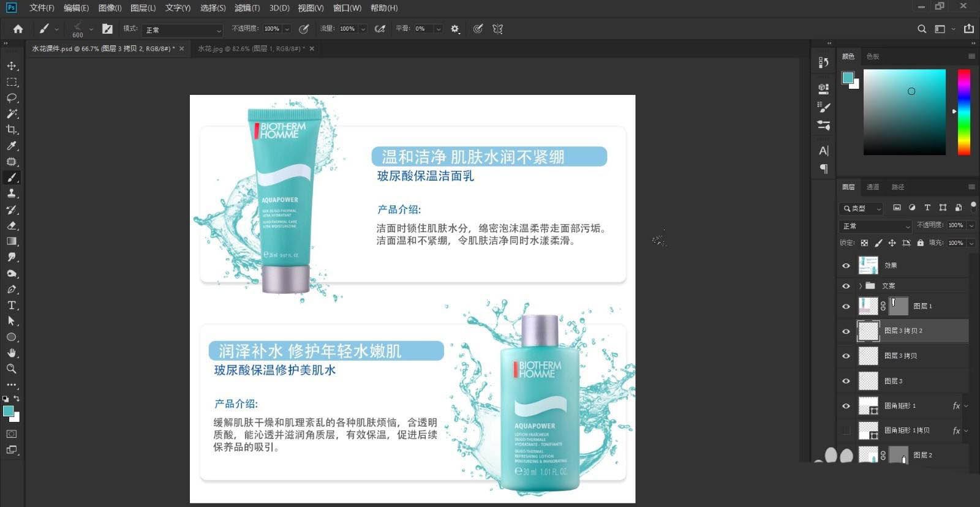Select the Horizontal Type tool
The image size is (980, 507).
point(12,305)
